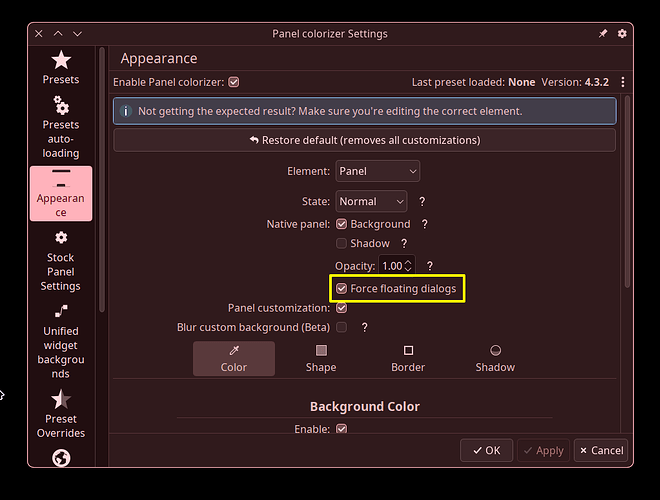
Task: Enable the native panel Shadow checkbox
Action: pyautogui.click(x=342, y=243)
